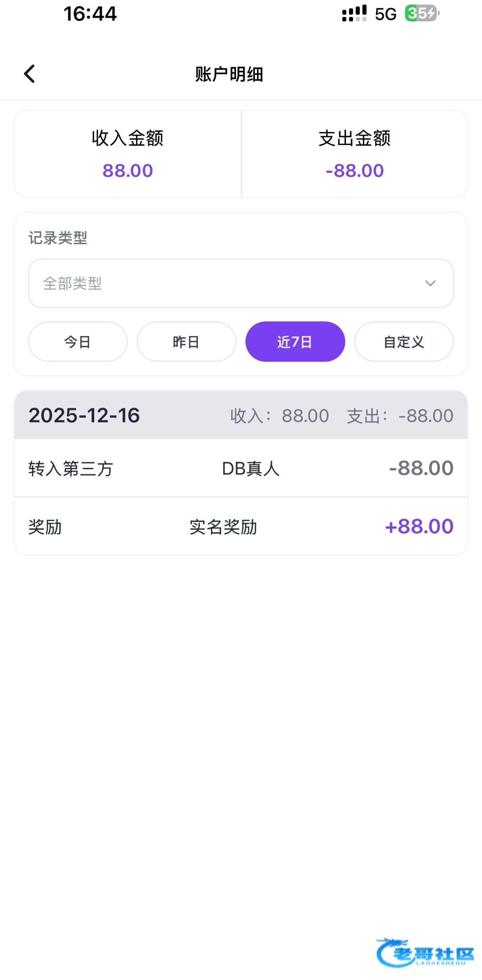This screenshot has height=980, width=482.
Task: Select the 今日 date filter
Action: pyautogui.click(x=78, y=342)
